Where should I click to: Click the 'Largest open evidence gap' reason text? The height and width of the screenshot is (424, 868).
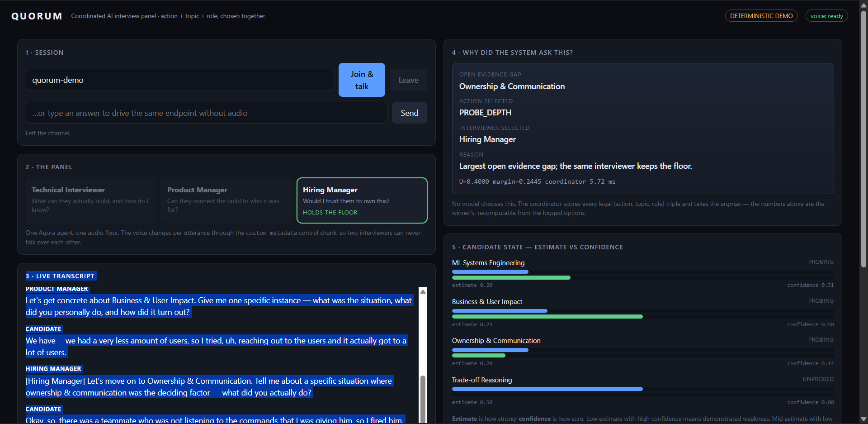576,166
